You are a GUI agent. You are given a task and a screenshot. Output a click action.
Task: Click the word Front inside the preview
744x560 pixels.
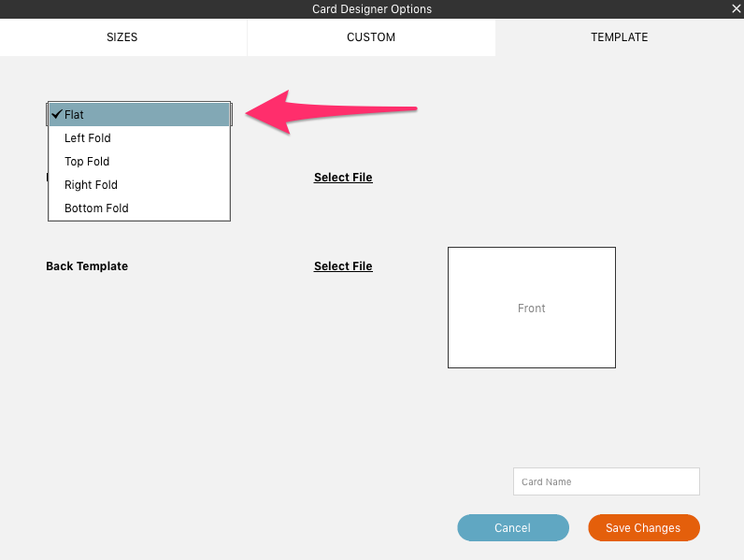pyautogui.click(x=532, y=308)
